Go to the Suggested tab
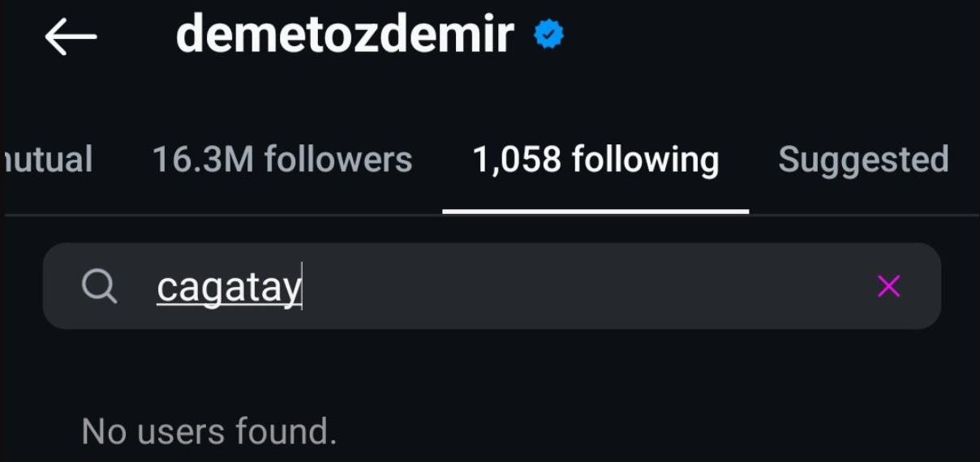980x462 pixels. coord(863,160)
